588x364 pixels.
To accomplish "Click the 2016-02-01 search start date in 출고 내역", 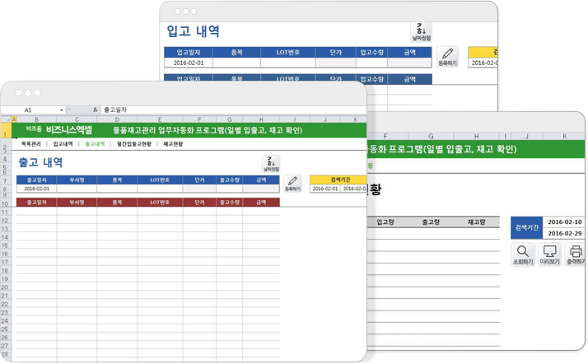I will tap(325, 189).
